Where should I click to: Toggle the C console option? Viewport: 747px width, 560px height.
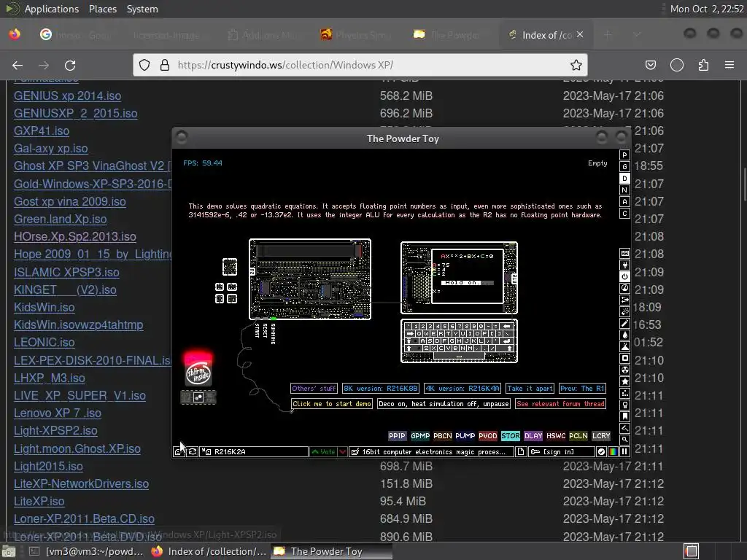click(624, 214)
